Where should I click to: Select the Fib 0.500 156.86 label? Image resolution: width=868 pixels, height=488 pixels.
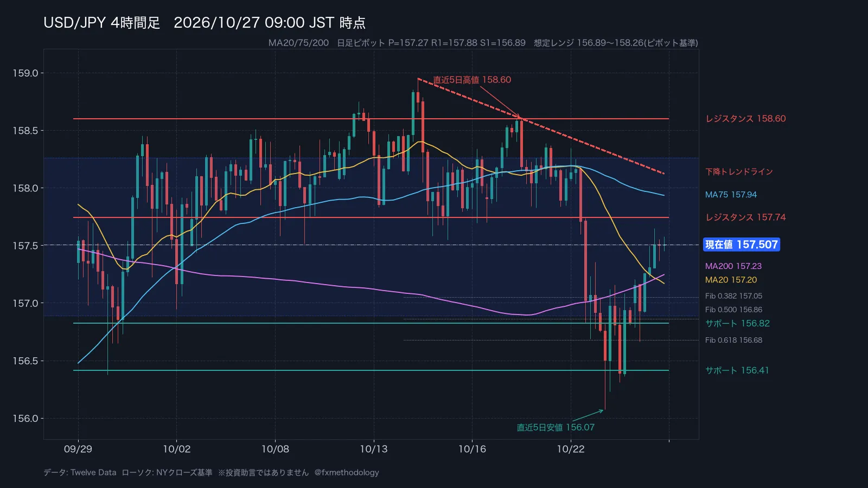(x=733, y=310)
